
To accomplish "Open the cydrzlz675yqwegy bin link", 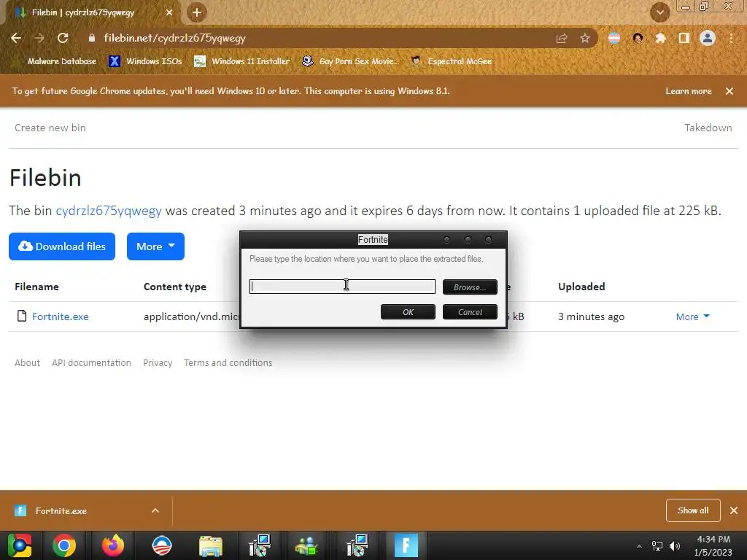I will [109, 211].
